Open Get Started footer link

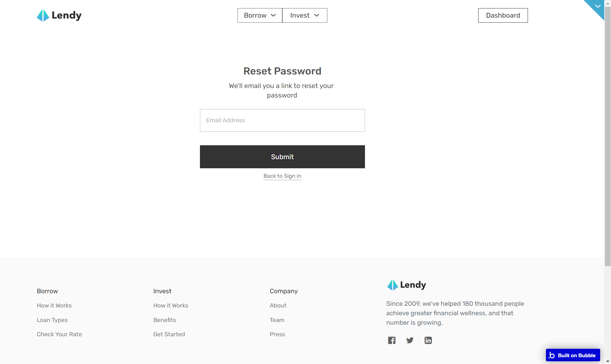pos(169,334)
